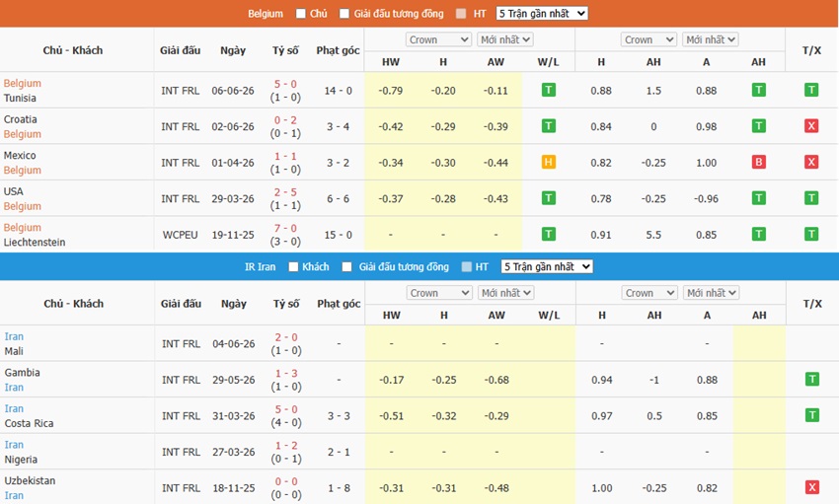
Task: Click the T/X badge in Belgium–Tunisia row
Action: click(x=811, y=90)
